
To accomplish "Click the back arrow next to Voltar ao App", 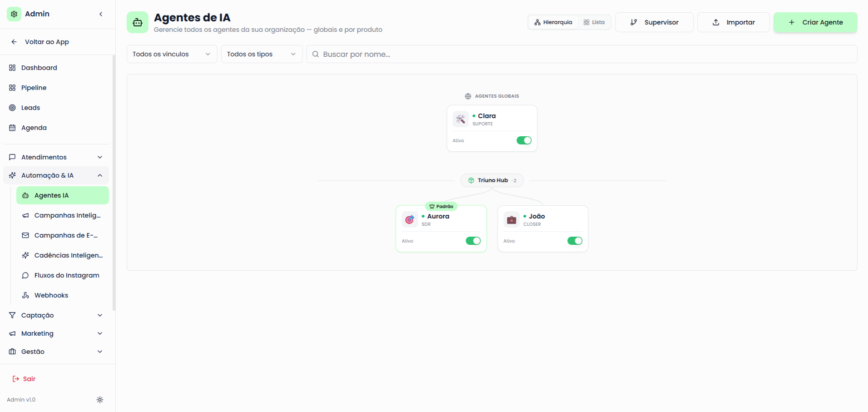I will point(14,42).
